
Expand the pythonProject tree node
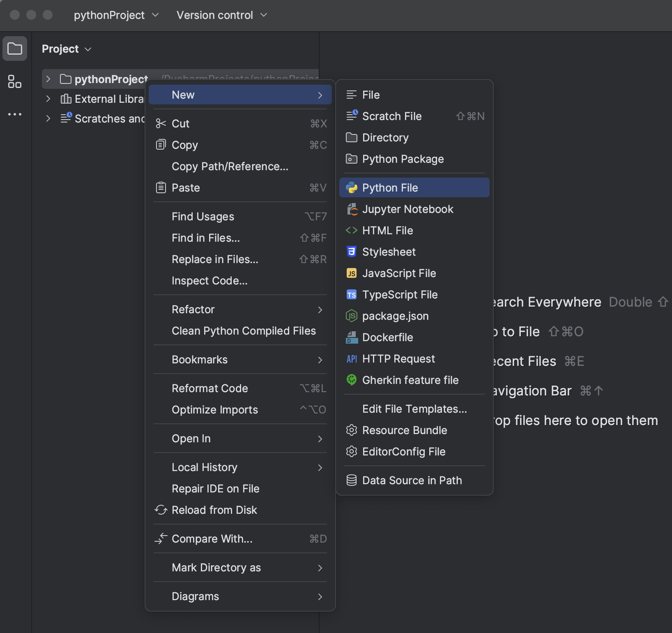[x=48, y=79]
